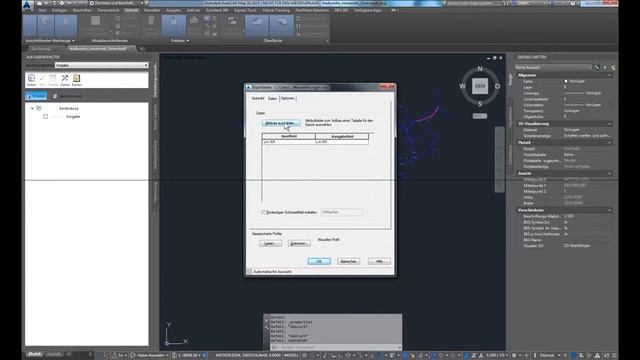Switch to the second view tab in task pane
Viewport: 640px width, 360px height.
pos(67,96)
